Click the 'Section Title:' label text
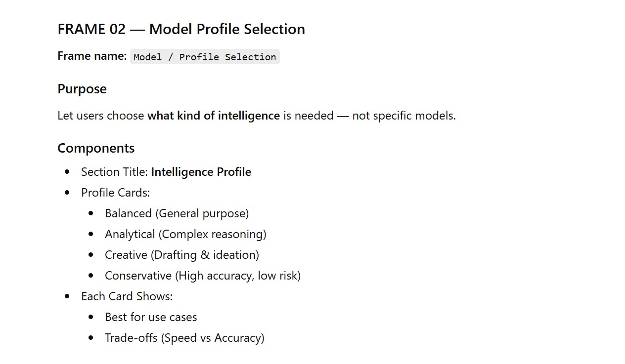 coord(115,172)
